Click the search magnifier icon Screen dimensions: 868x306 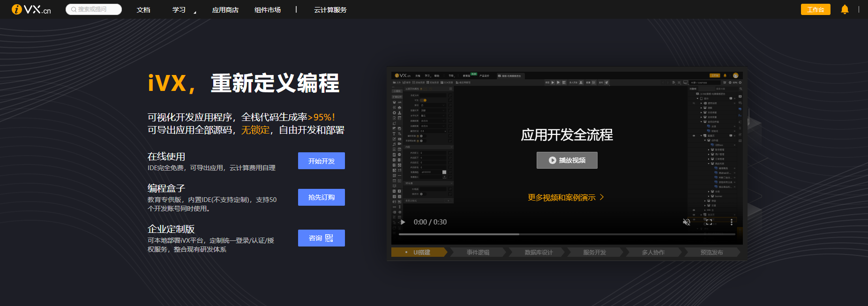[74, 9]
